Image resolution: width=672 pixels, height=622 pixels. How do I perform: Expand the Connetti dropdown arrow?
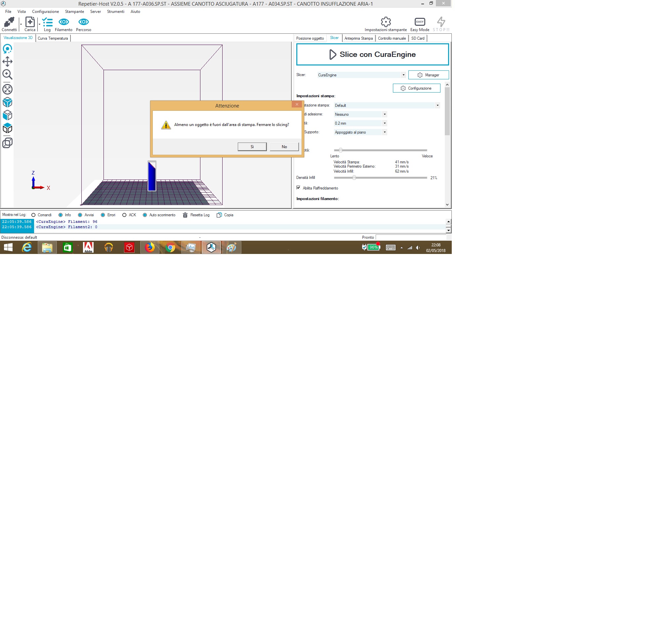pos(21,24)
